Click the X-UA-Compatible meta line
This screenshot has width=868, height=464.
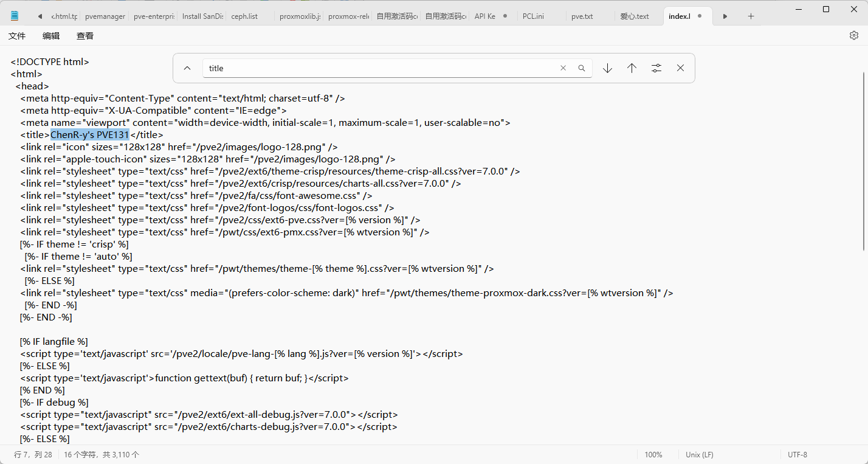pyautogui.click(x=153, y=110)
